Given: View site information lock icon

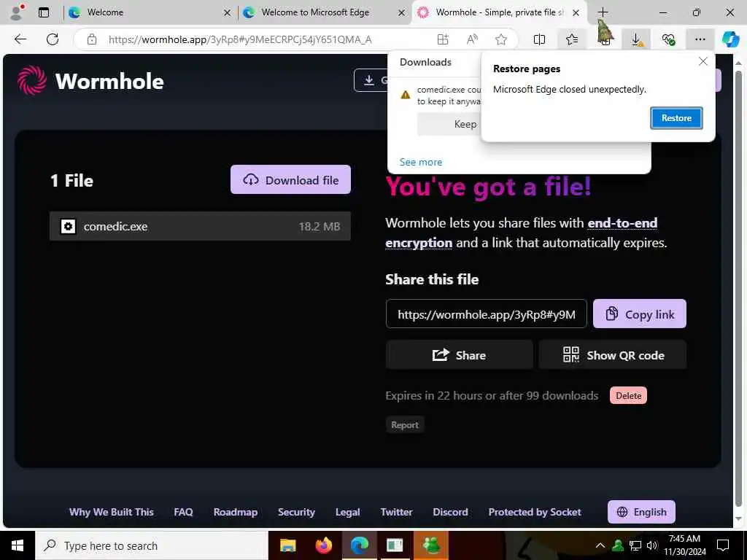Looking at the screenshot, I should (x=92, y=39).
